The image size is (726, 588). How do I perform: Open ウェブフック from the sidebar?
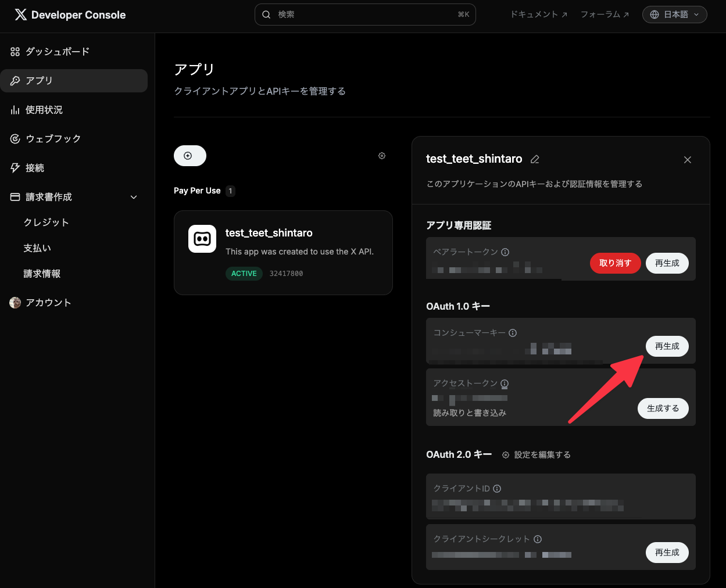[53, 139]
